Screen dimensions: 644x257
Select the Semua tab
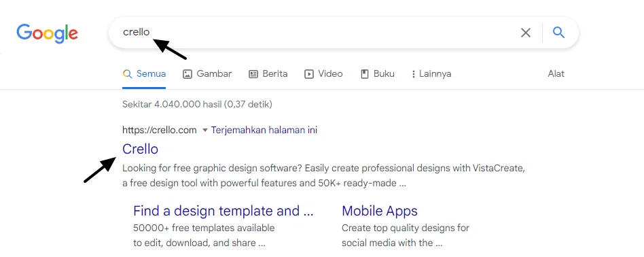point(144,74)
